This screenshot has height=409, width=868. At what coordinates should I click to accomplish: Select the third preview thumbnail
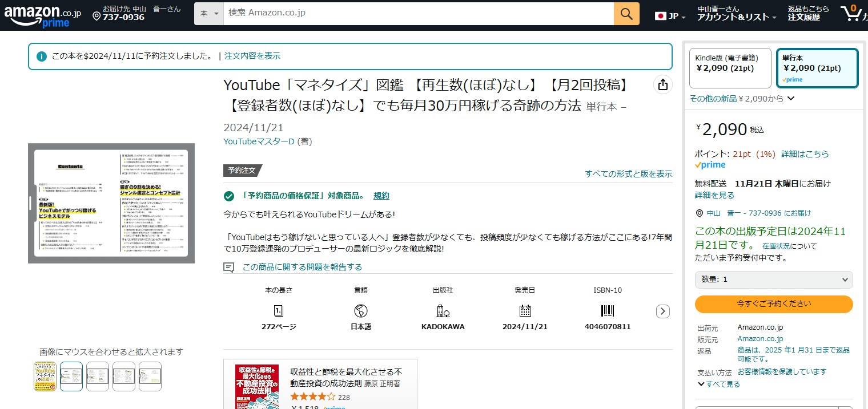click(98, 376)
